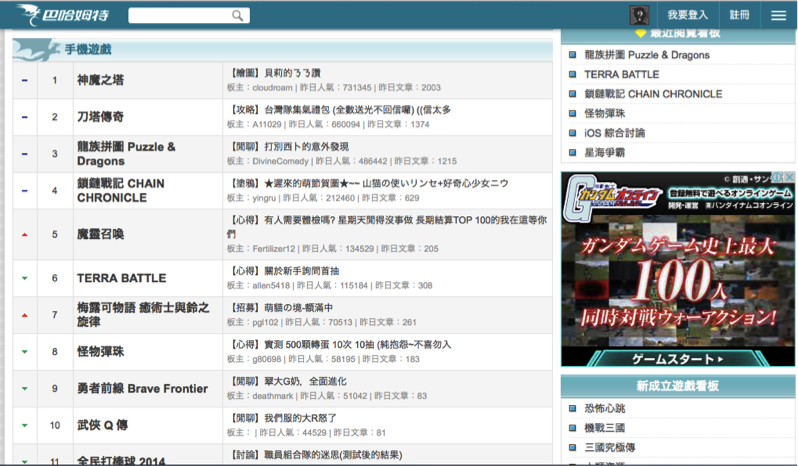Open iOS 綜合討論 in sidebar
Viewport: 798px width, 466px height.
click(x=614, y=133)
